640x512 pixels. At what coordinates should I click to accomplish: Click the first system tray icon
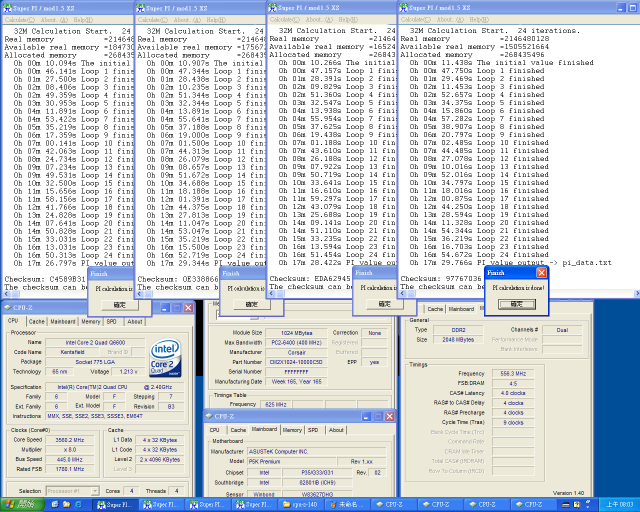tap(566, 505)
